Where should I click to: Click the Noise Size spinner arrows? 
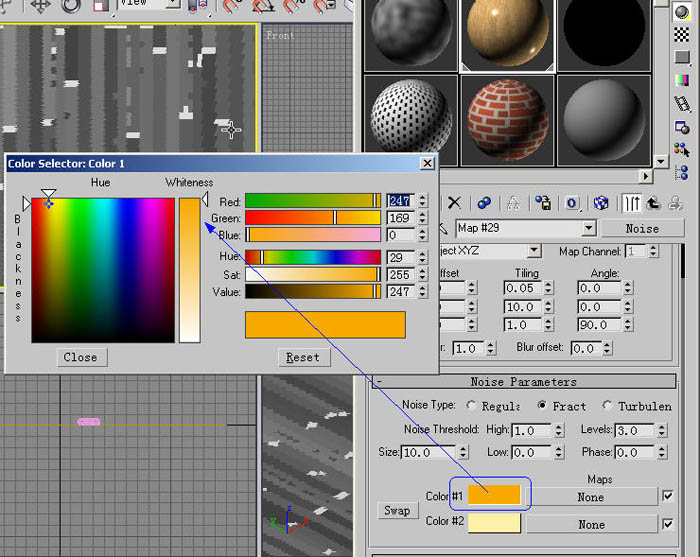point(463,452)
